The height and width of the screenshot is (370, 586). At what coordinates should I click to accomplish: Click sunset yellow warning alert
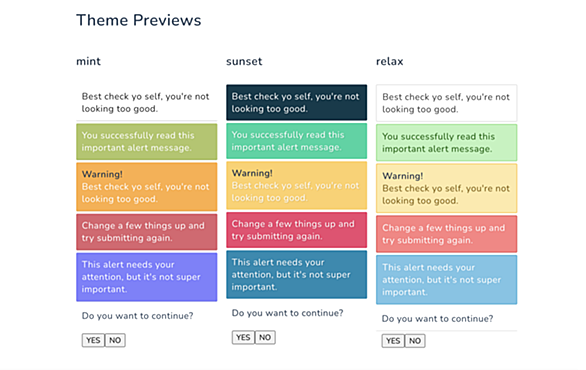coord(296,185)
